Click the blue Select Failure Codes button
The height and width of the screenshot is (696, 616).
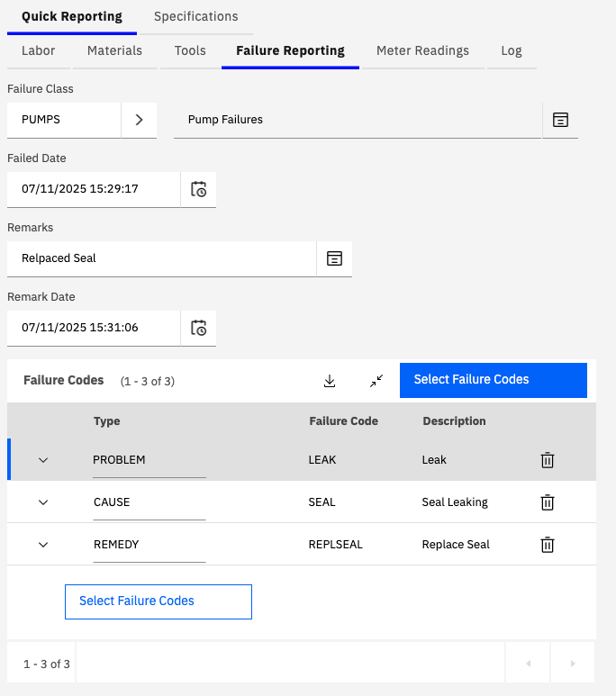coord(493,380)
